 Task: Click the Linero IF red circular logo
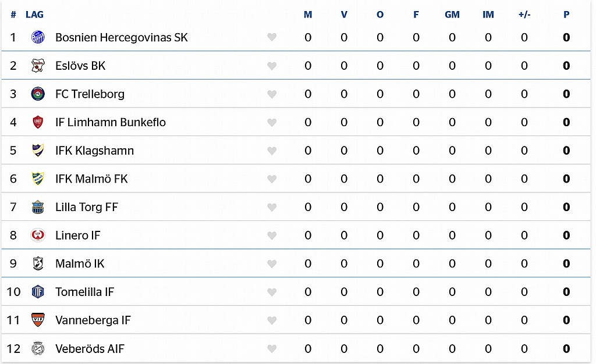[x=38, y=235]
